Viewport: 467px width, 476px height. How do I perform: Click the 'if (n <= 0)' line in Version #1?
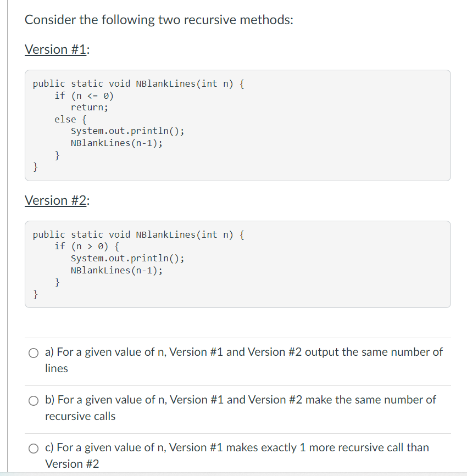(x=84, y=96)
